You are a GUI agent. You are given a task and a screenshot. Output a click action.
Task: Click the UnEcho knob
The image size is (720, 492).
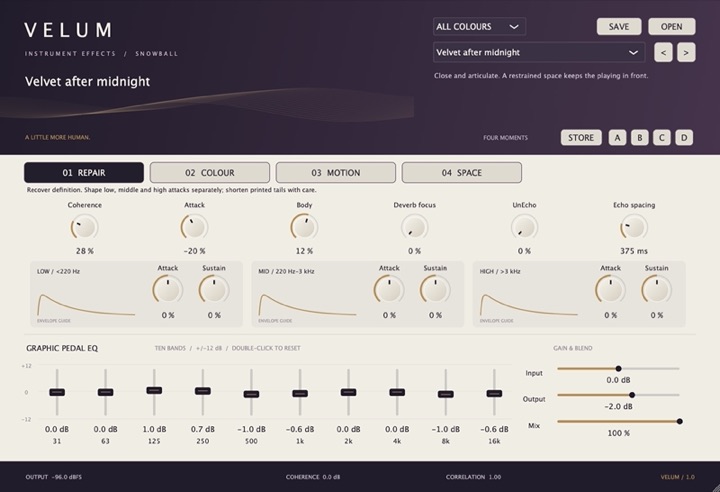coord(524,227)
